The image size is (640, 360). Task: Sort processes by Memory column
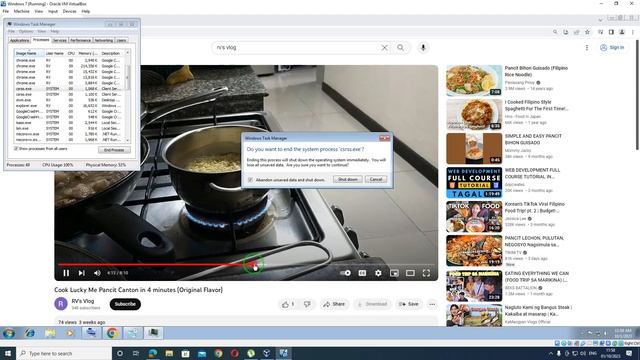88,53
